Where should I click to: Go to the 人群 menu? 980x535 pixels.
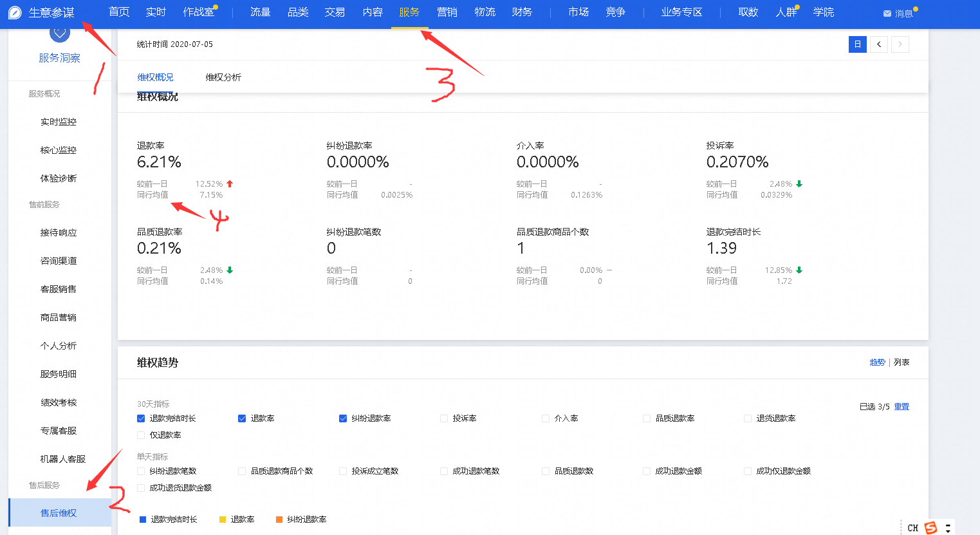[786, 12]
